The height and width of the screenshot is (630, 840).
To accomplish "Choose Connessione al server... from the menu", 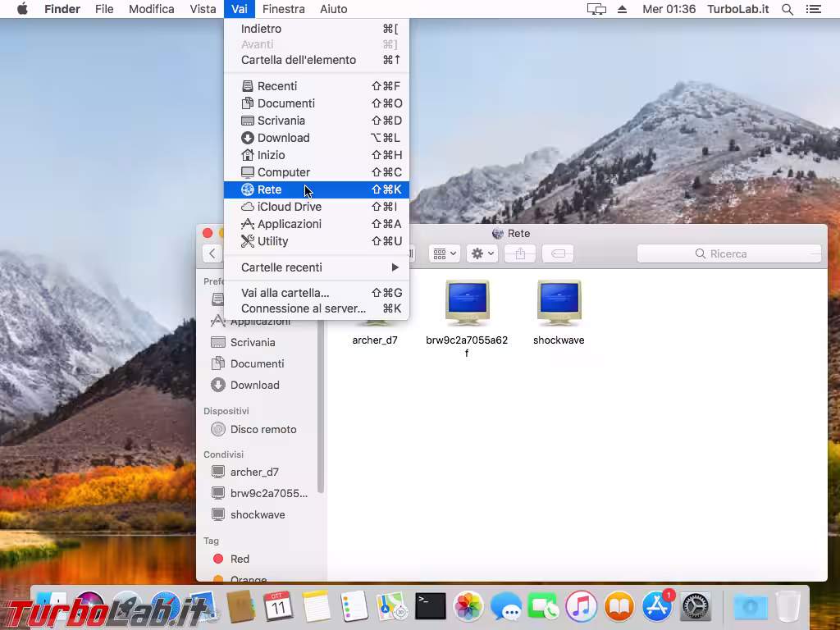I will 304,308.
